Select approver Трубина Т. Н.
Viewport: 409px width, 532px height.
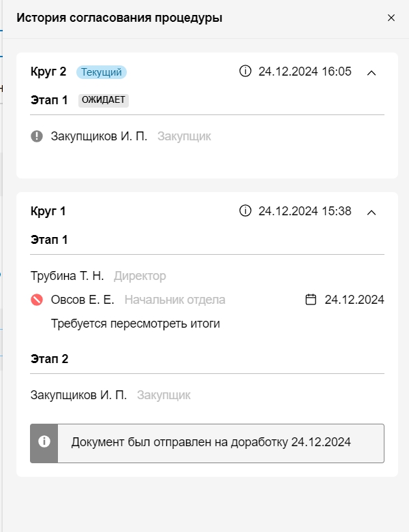pos(67,276)
